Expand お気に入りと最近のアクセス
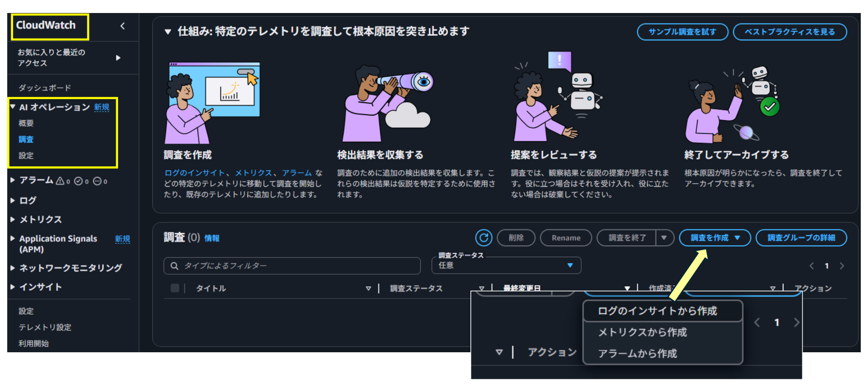868x386 pixels. click(x=118, y=58)
